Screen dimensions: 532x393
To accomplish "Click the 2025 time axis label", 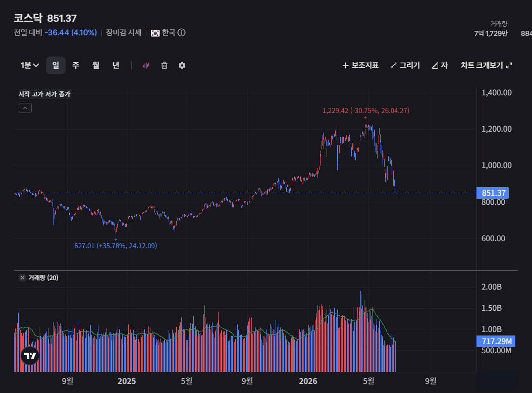I will pos(127,381).
